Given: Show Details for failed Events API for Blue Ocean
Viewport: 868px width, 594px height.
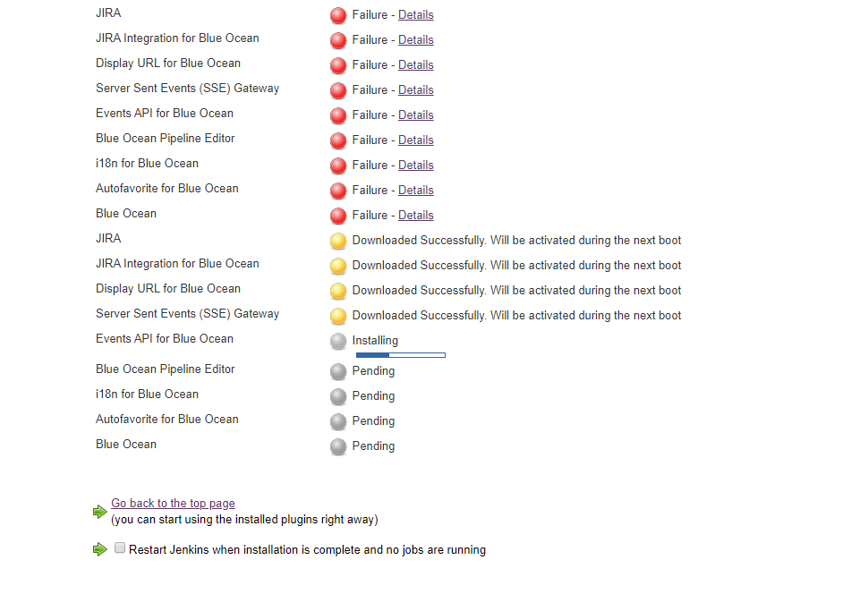Looking at the screenshot, I should pyautogui.click(x=415, y=115).
